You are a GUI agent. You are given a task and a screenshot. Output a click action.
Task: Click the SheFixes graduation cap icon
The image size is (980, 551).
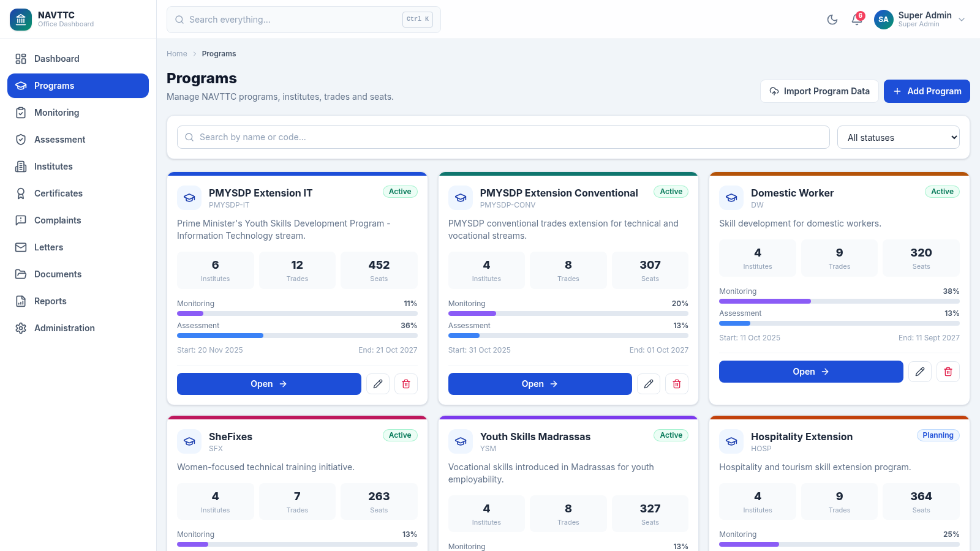(189, 441)
